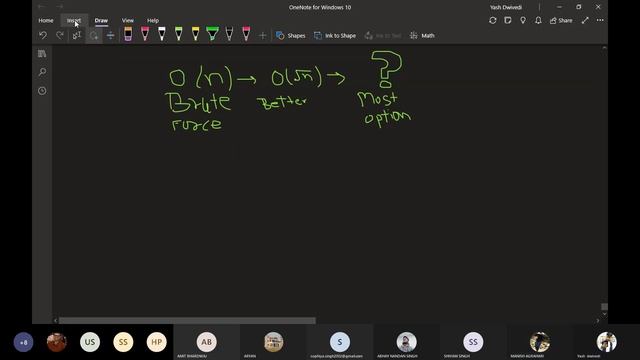
Task: Open notifications bell
Action: coord(538,20)
